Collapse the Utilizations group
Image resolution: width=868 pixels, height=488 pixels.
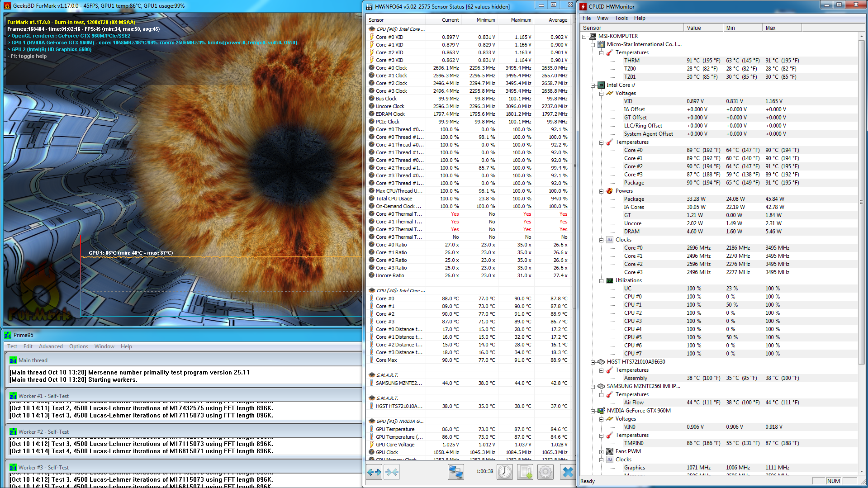pyautogui.click(x=601, y=280)
